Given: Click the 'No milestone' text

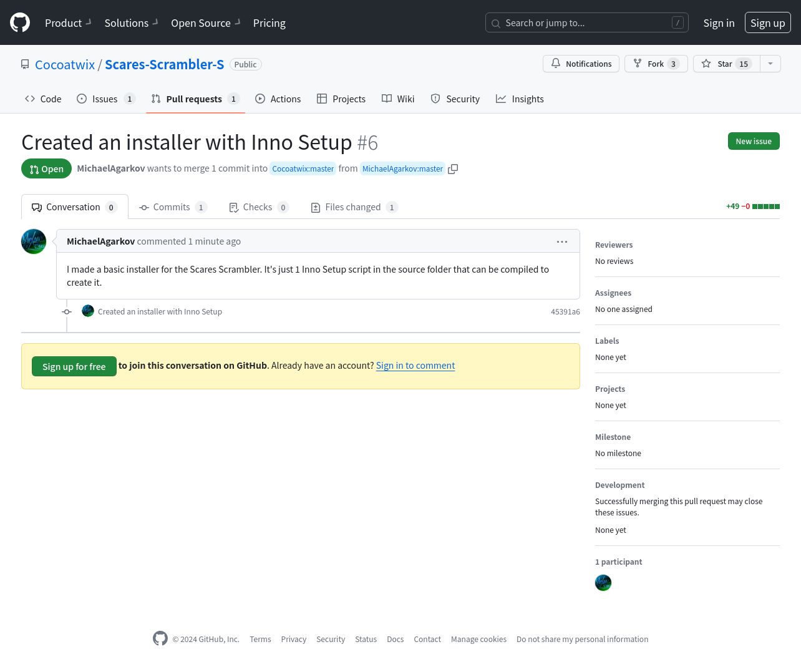Looking at the screenshot, I should [618, 454].
